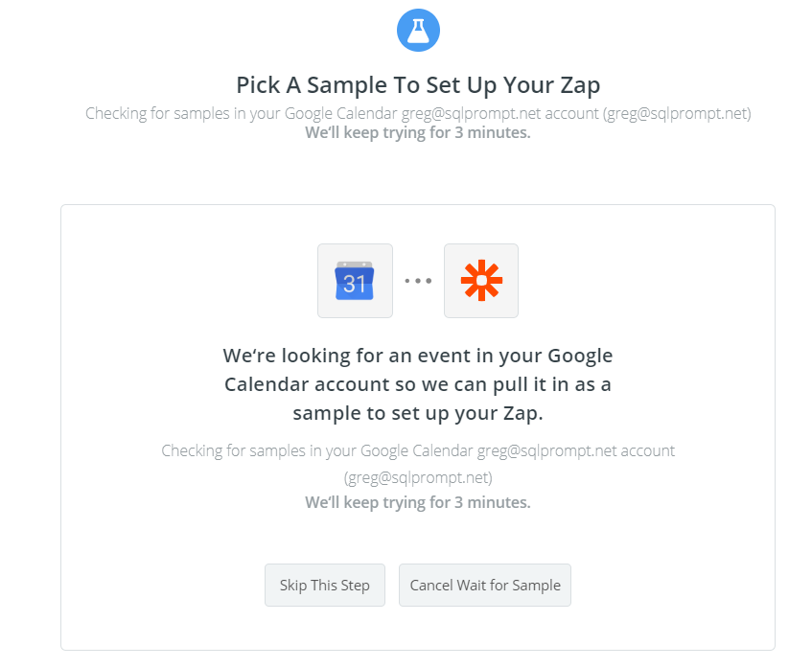Click the orange Zapier asterisk icon
Image resolution: width=812 pixels, height=668 pixels.
[x=481, y=281]
